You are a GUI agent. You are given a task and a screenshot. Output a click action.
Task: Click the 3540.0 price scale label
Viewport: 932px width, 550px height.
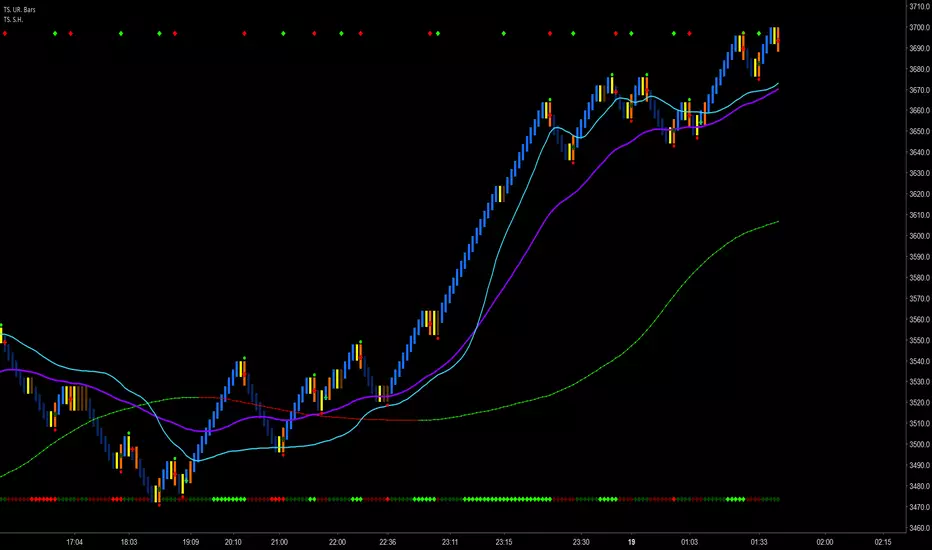coord(920,361)
